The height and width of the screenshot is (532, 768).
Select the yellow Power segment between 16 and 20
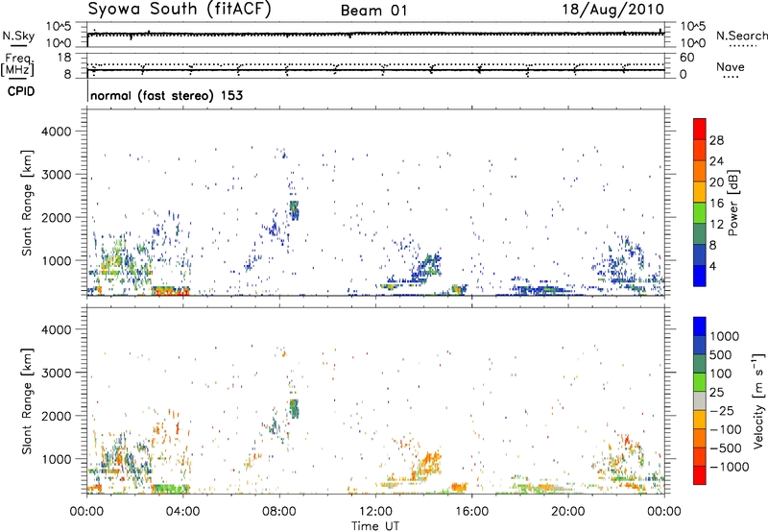(x=700, y=191)
